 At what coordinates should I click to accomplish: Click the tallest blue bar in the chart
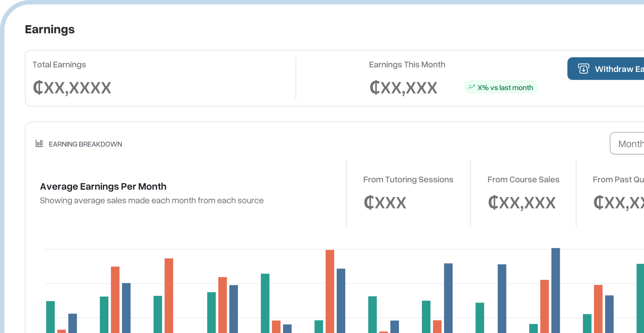coord(556,290)
